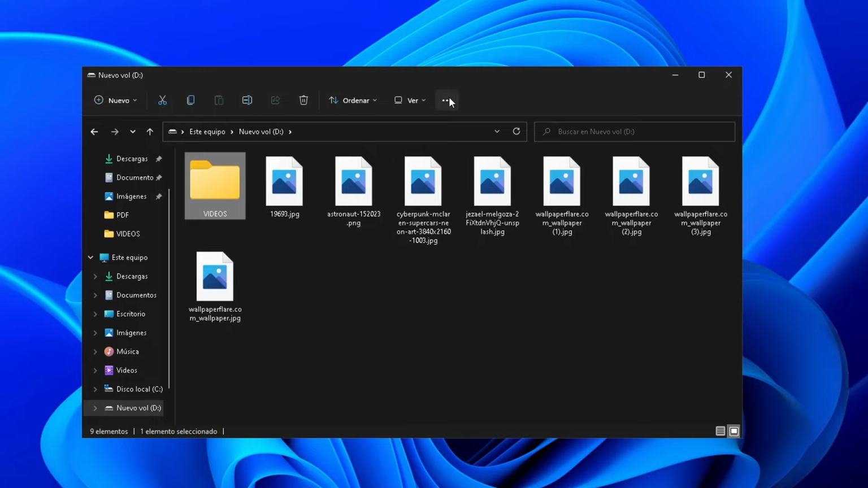This screenshot has width=868, height=488.
Task: Click the Copy icon in the toolbar
Action: 190,100
